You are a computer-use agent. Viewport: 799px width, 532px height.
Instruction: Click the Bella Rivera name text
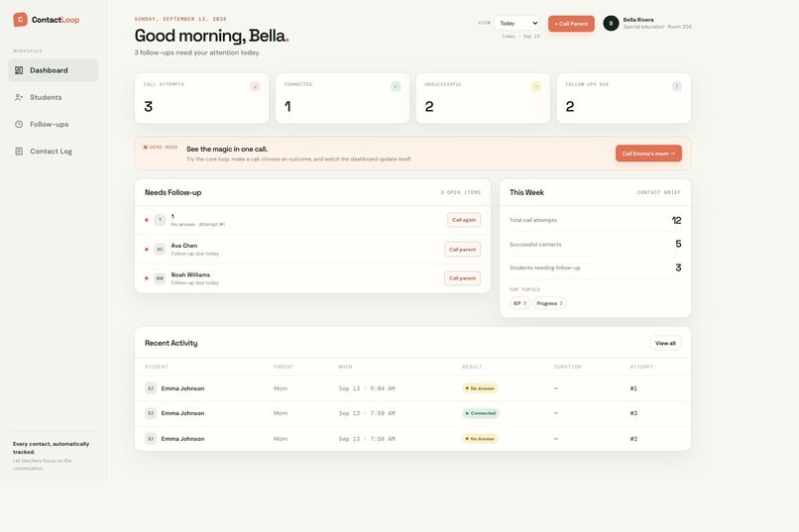638,20
